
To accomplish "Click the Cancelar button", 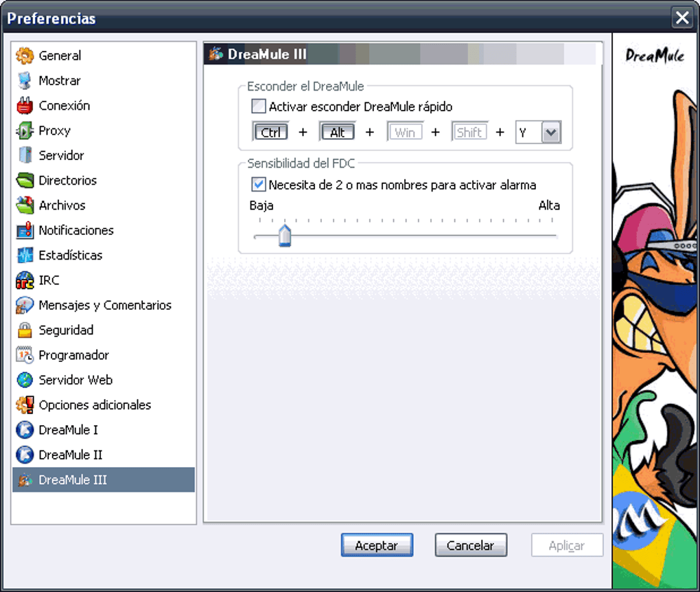I will (x=471, y=545).
